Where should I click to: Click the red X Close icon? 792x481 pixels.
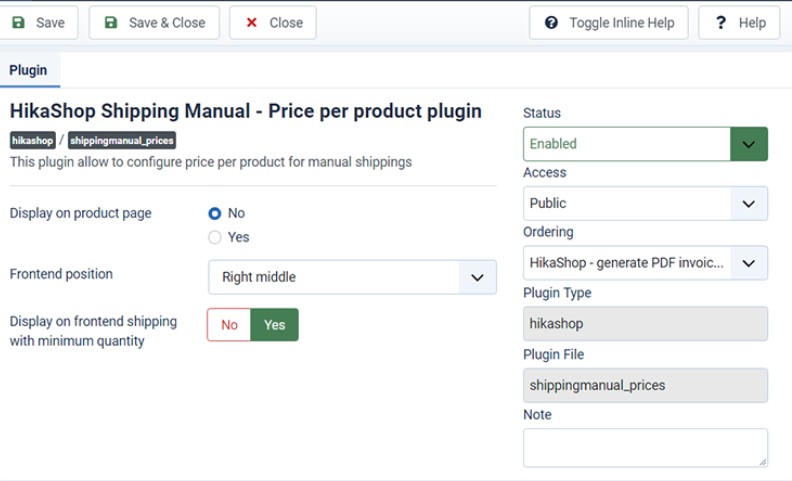[x=251, y=23]
